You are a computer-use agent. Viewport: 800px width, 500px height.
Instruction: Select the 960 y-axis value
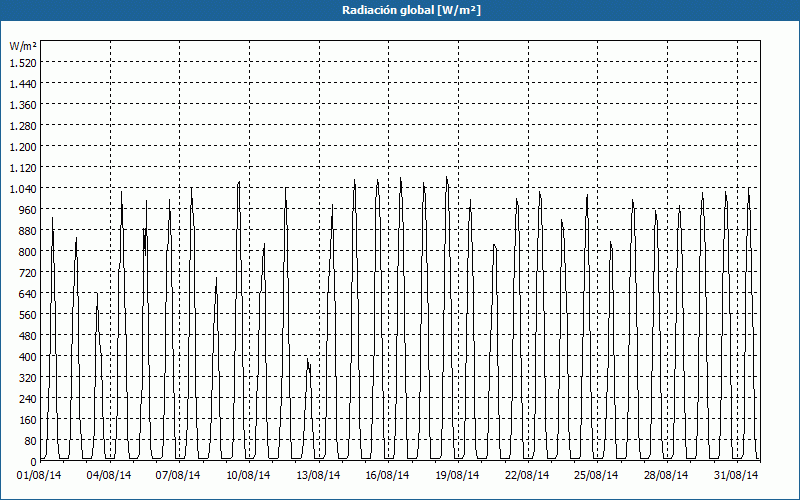(x=28, y=210)
